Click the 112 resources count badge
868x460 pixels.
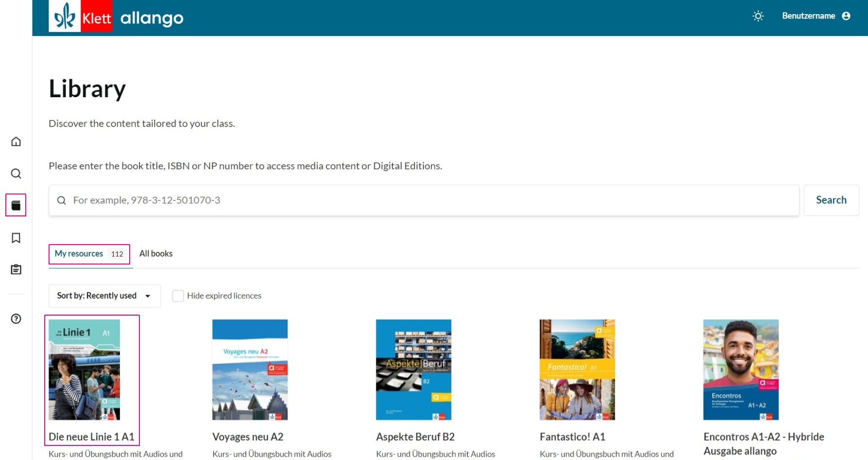point(117,254)
